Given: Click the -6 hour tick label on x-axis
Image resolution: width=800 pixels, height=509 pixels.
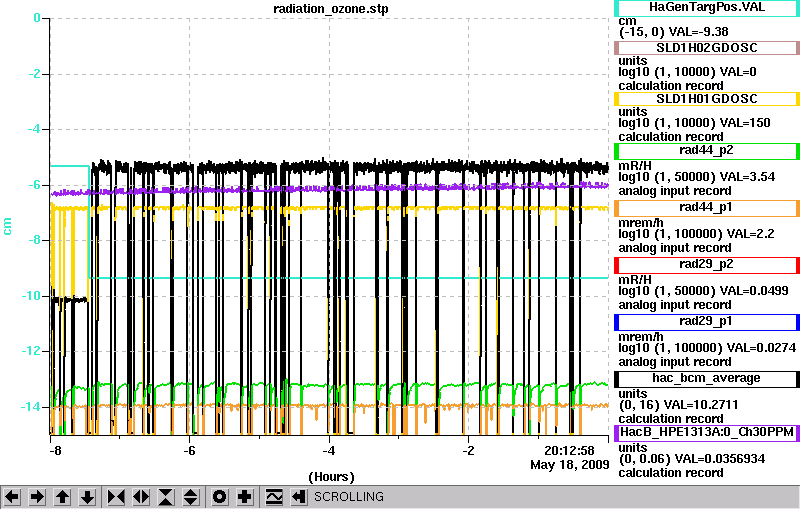Looking at the screenshot, I should 189,451.
